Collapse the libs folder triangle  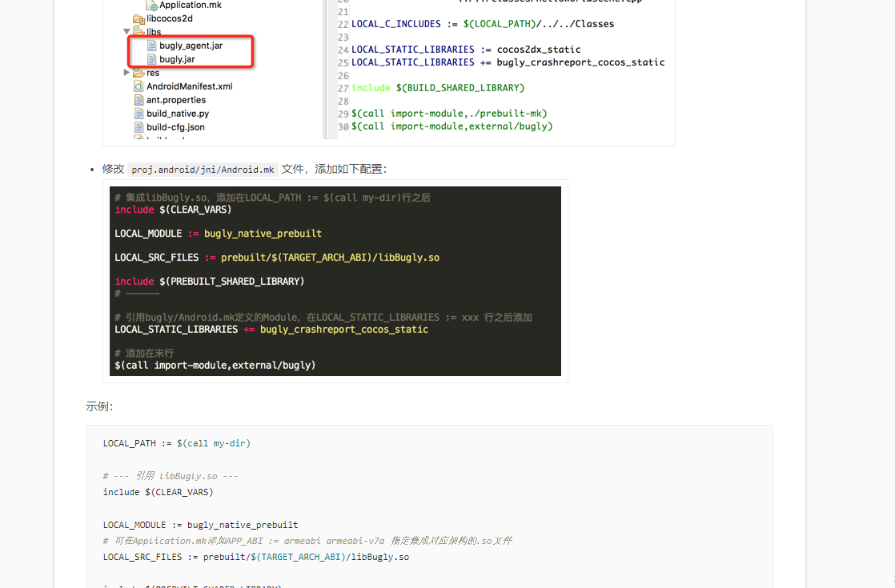tap(126, 31)
